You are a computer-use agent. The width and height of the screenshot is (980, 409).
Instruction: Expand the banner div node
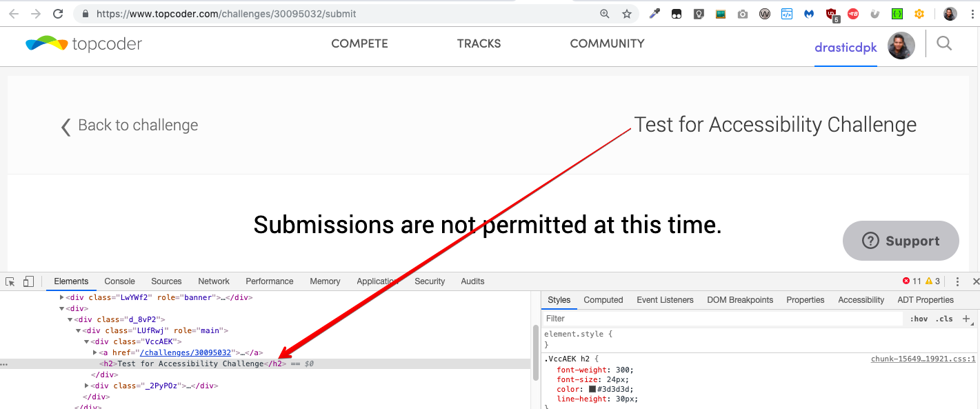click(x=61, y=298)
